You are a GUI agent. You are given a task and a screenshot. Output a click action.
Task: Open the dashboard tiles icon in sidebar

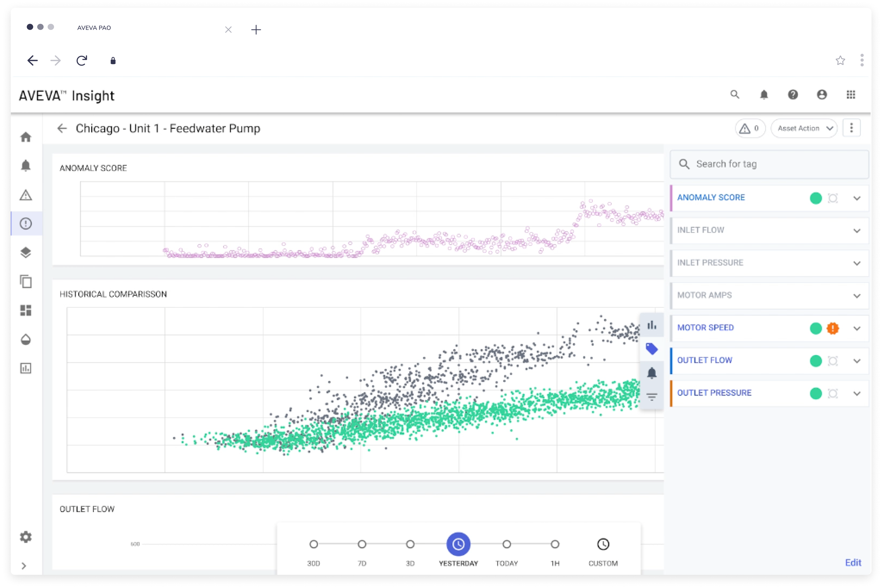26,310
